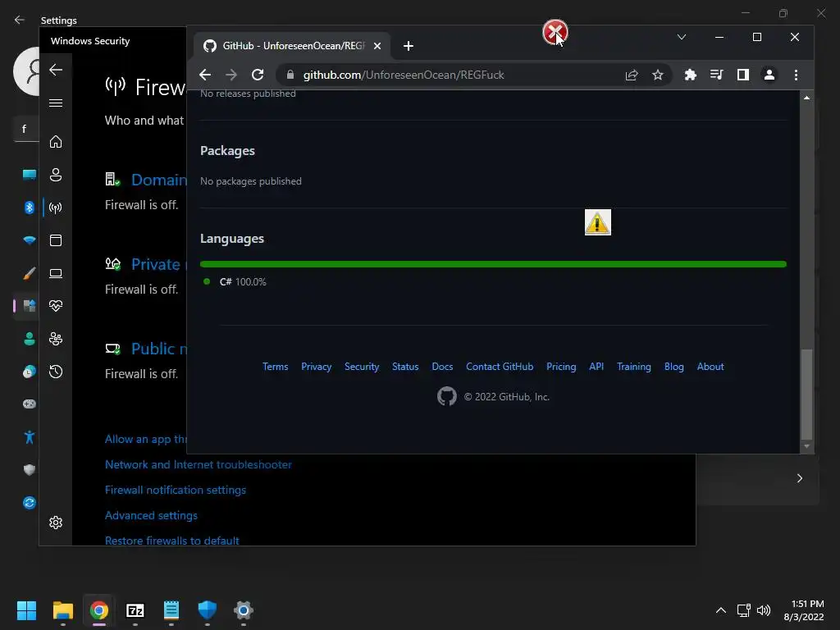Open GitHub Blog link
Image resolution: width=840 pixels, height=630 pixels.
click(674, 367)
